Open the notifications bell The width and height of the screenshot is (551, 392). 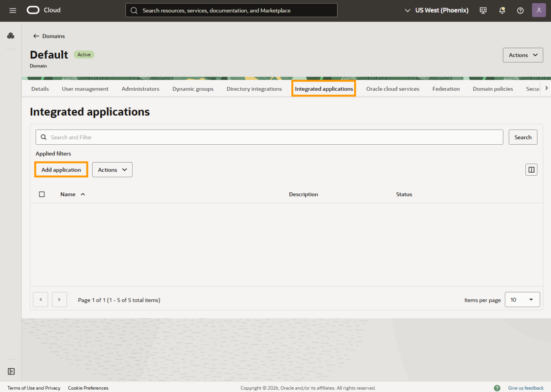502,10
